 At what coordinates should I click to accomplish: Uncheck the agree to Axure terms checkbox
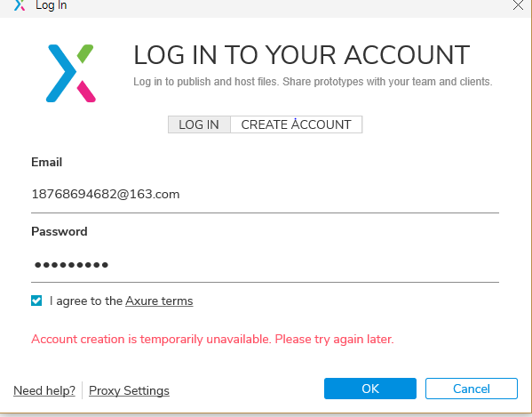click(36, 301)
